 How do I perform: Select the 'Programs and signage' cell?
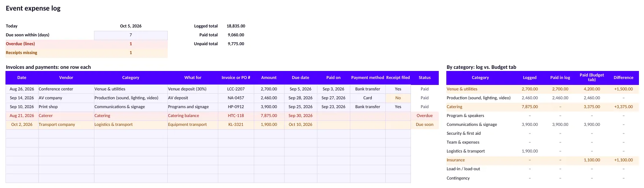point(193,107)
